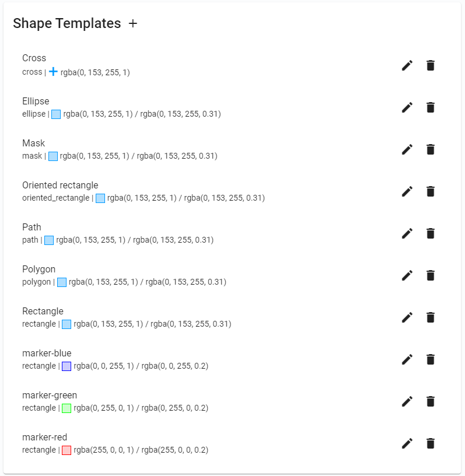Viewport: 465px width, 476px height.
Task: Edit the Ellipse template
Action: pyautogui.click(x=407, y=107)
